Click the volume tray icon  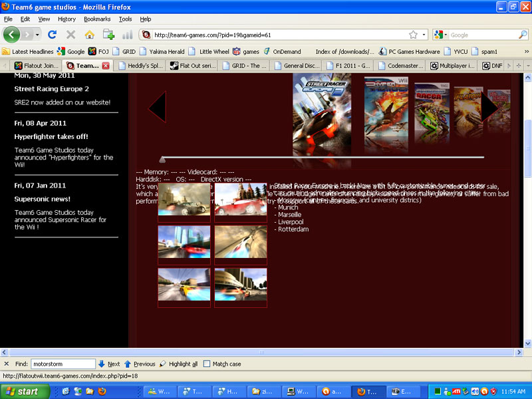click(x=475, y=392)
